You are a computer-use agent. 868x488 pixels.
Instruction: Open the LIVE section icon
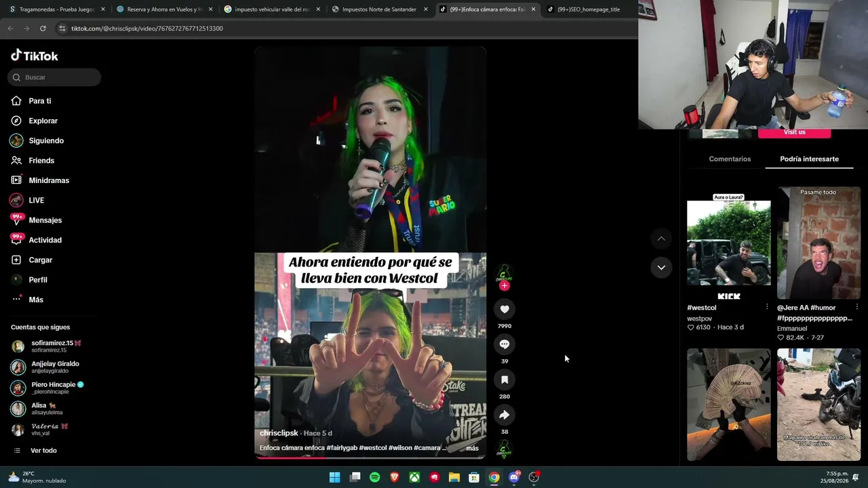tap(16, 200)
